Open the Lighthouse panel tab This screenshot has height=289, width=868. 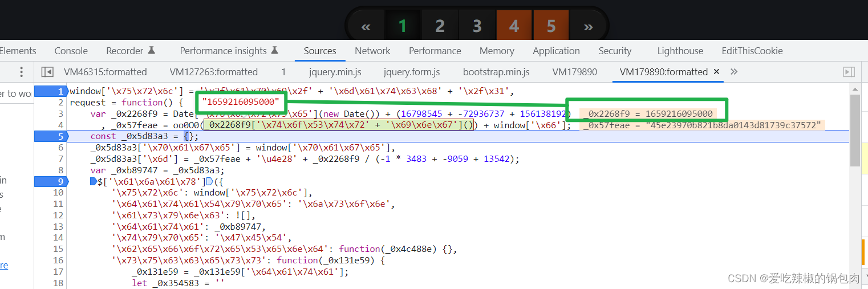pos(680,51)
